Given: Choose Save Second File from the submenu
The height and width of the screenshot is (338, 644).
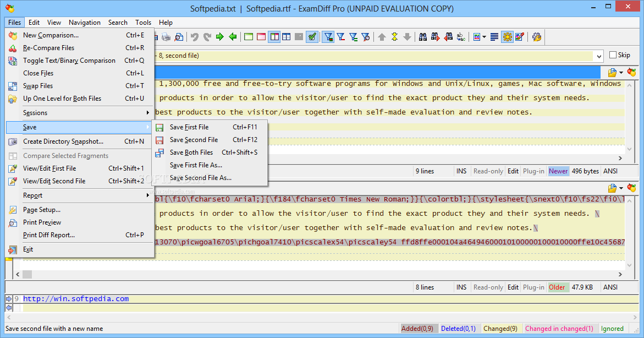Looking at the screenshot, I should [210, 140].
